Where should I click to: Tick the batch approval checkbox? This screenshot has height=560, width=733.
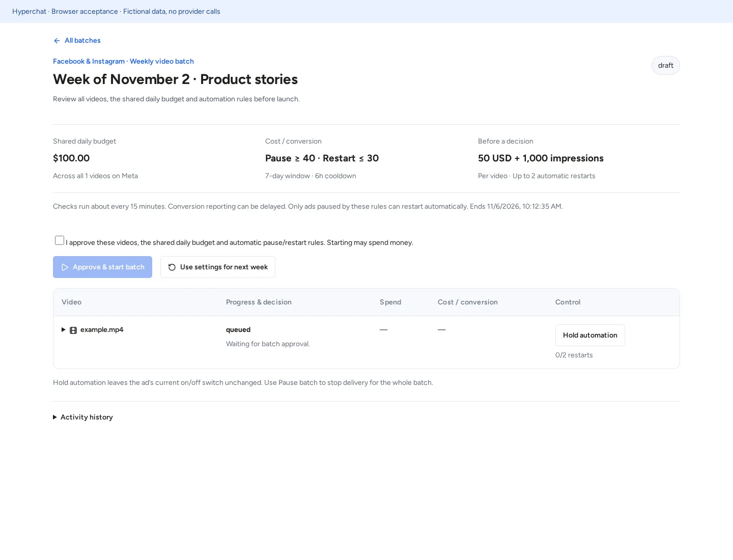coord(60,240)
